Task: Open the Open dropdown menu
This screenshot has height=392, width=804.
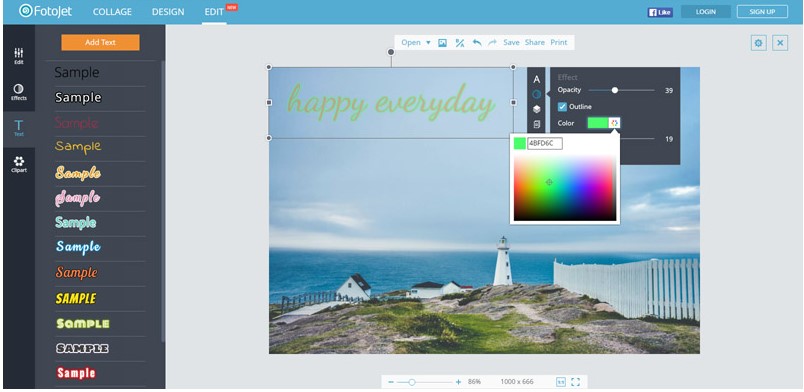Action: coord(415,43)
